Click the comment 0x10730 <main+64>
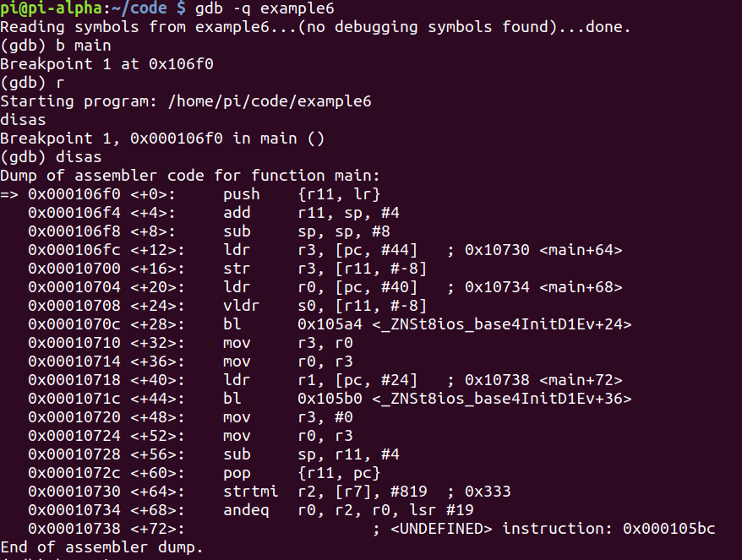This screenshot has height=560, width=742. pyautogui.click(x=543, y=250)
